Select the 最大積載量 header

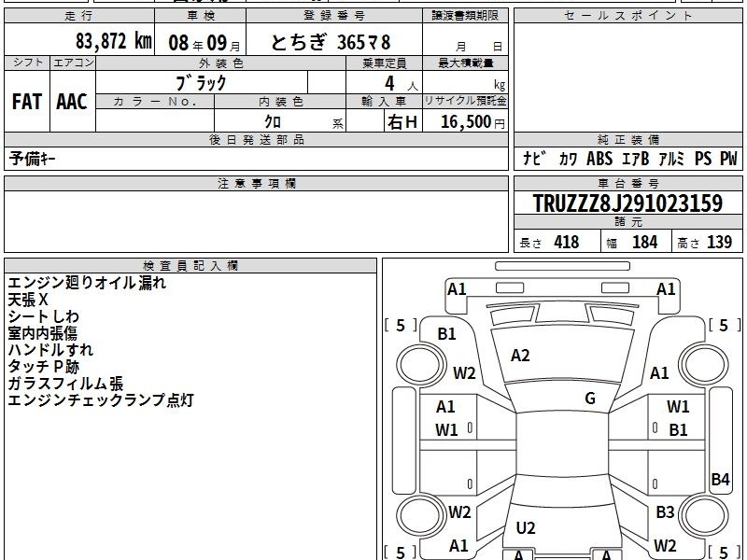pos(465,63)
